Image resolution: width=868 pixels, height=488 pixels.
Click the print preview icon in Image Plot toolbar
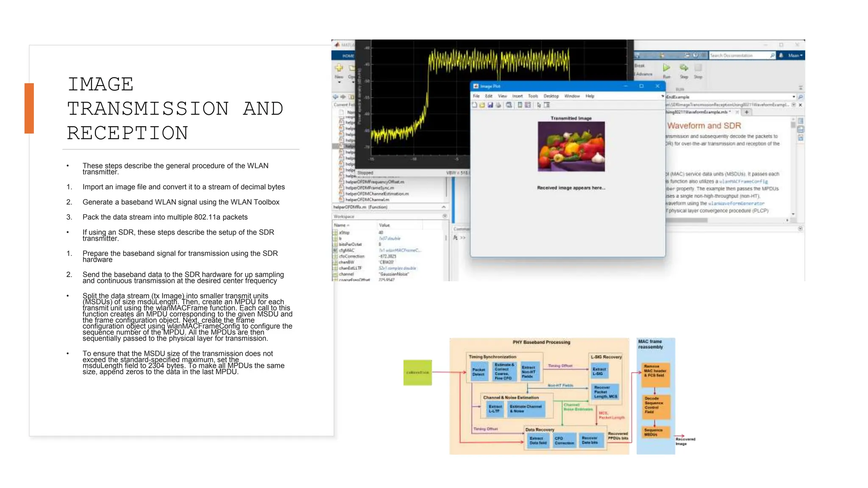click(x=509, y=105)
